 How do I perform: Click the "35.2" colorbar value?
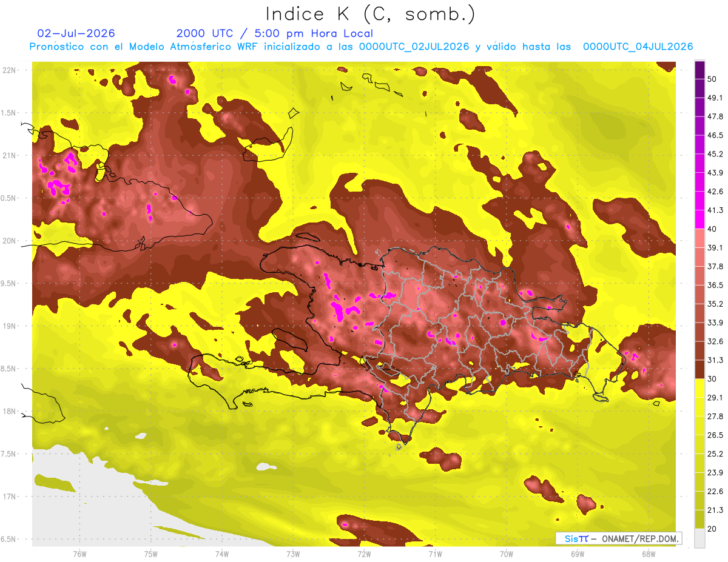(715, 304)
